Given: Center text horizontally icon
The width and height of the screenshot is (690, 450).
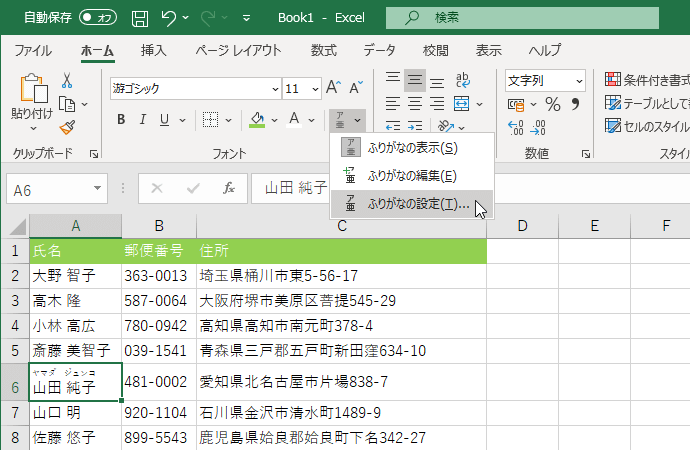Looking at the screenshot, I should click(x=415, y=104).
